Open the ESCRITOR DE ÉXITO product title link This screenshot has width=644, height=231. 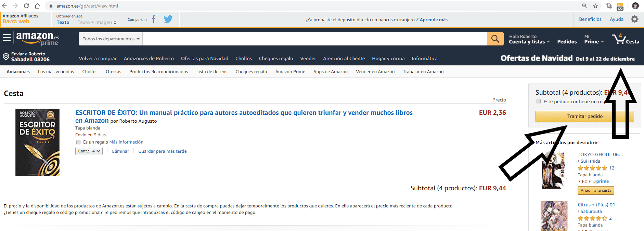point(244,117)
